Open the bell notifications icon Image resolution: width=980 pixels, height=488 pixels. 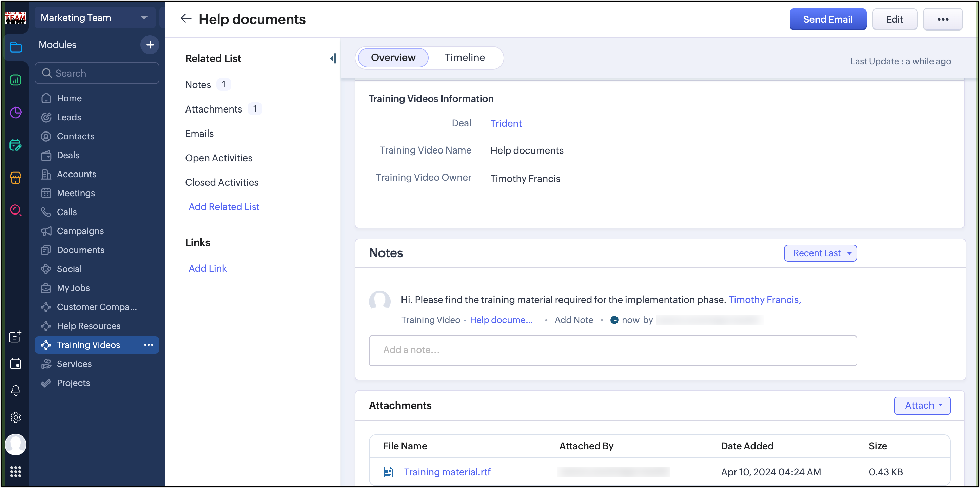[x=16, y=390]
